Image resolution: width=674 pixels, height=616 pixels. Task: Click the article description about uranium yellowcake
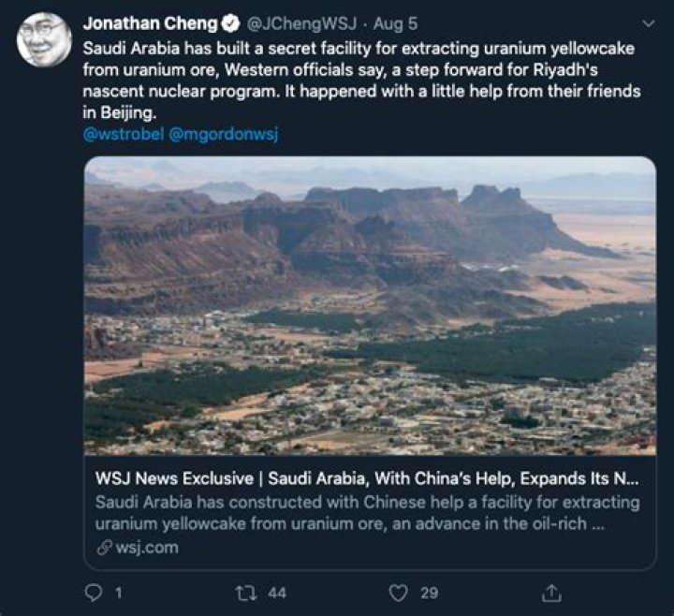coord(368,513)
